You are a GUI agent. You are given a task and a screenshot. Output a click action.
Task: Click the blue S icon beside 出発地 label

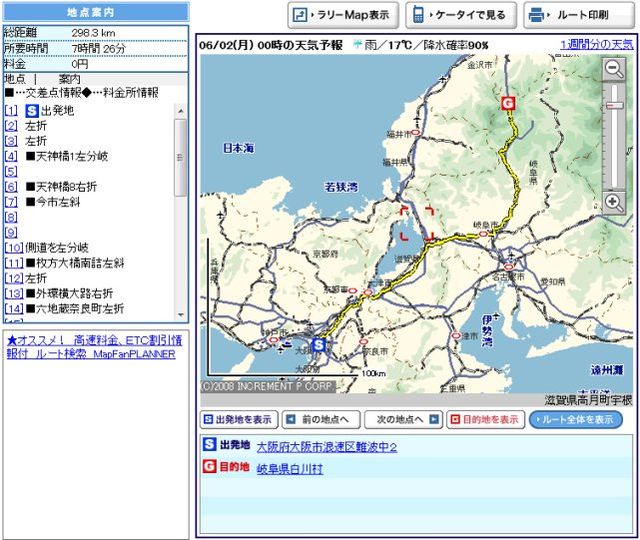209,444
